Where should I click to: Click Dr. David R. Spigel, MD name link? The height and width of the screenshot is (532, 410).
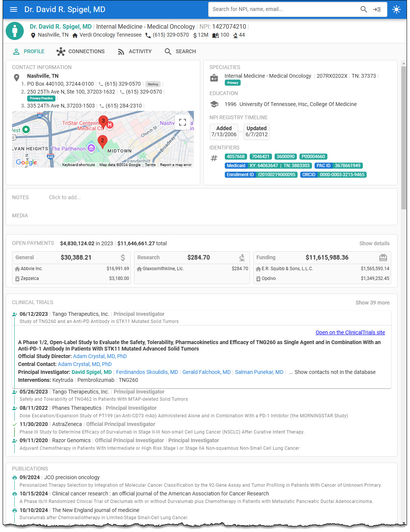point(61,27)
